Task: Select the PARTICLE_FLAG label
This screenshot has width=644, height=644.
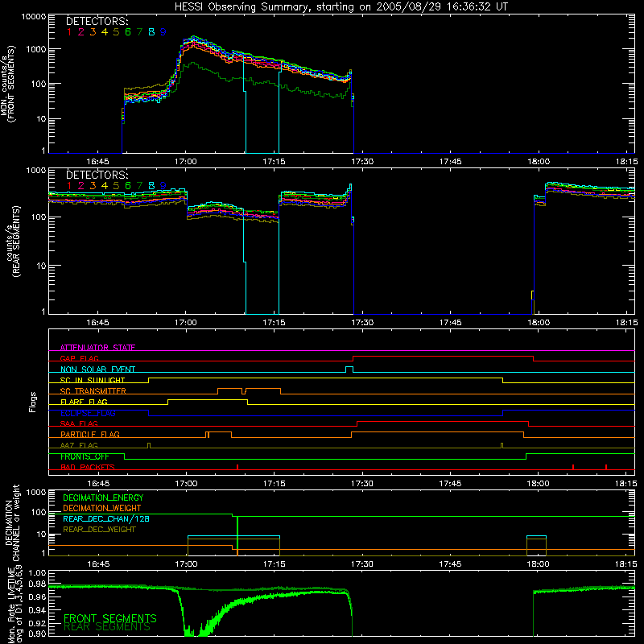Action: tap(90, 434)
